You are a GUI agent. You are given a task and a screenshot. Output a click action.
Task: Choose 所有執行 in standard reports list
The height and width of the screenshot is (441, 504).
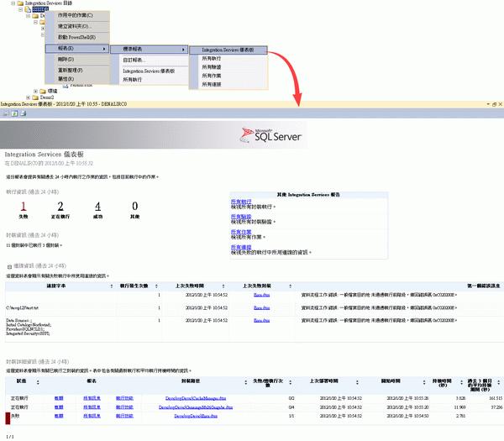228,59
